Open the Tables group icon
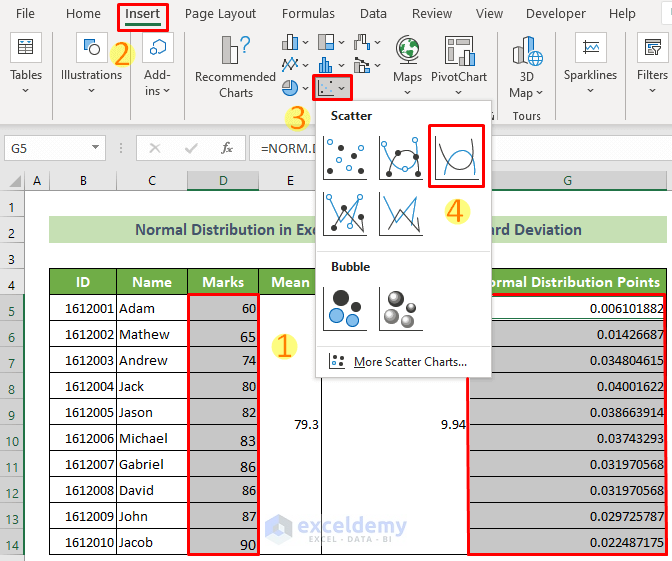 coord(25,47)
